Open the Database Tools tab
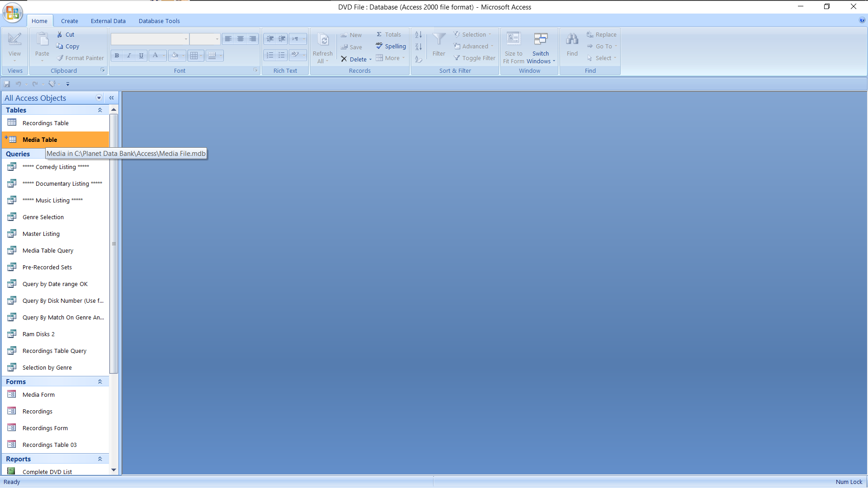 click(x=159, y=21)
